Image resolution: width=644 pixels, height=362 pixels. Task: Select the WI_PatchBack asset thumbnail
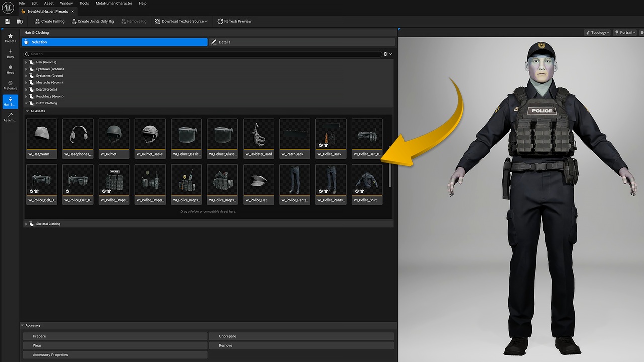coord(295,138)
